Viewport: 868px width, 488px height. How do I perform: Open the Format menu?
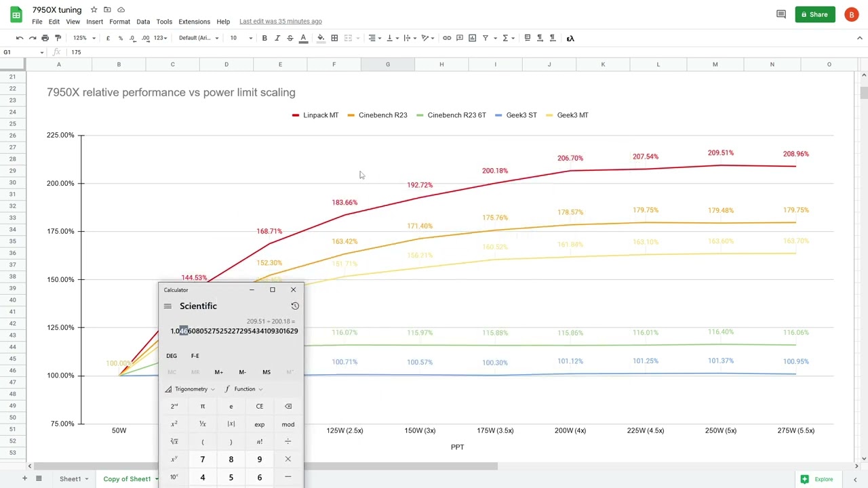point(119,22)
